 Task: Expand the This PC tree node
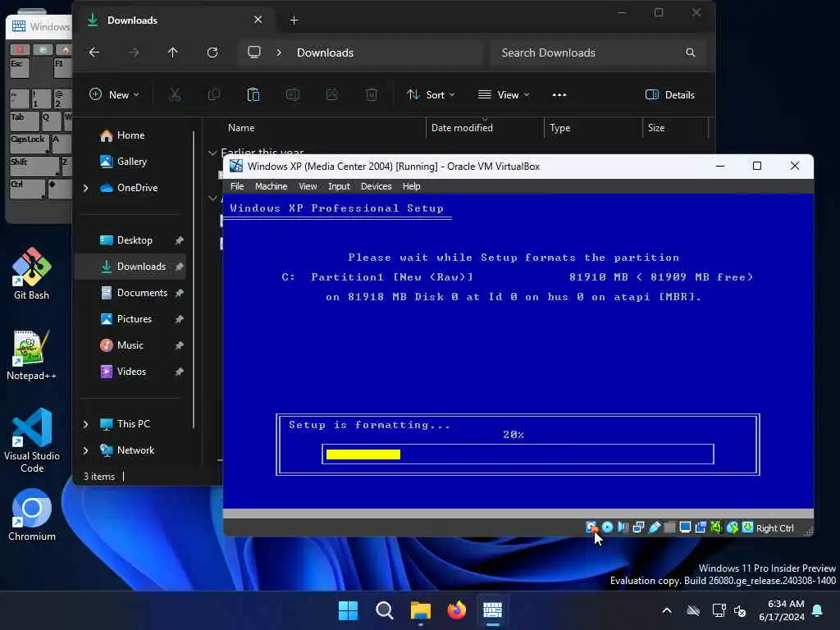click(85, 424)
